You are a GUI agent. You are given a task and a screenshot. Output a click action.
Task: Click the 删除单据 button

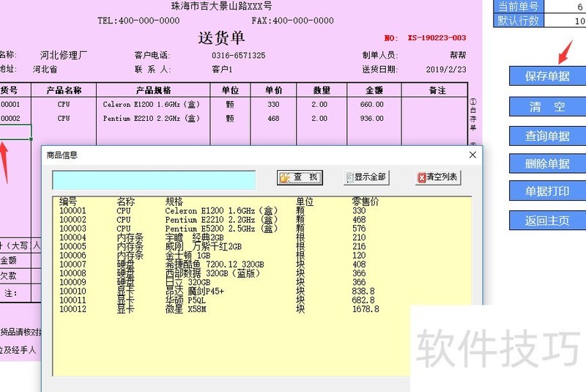[x=547, y=163]
